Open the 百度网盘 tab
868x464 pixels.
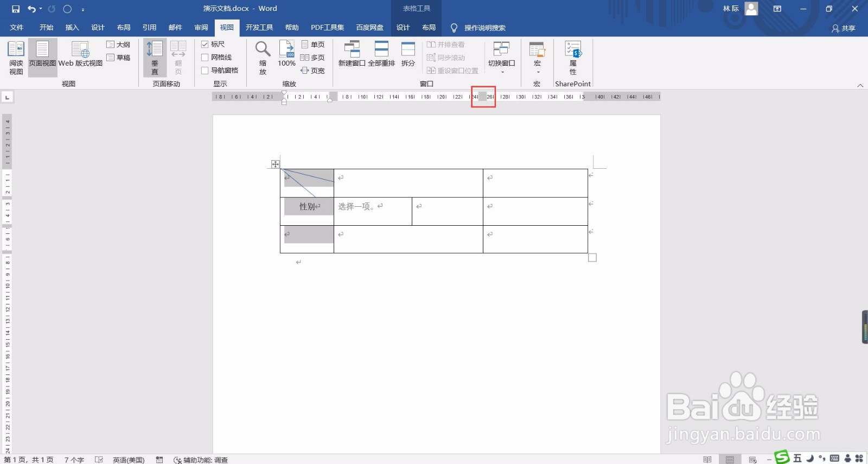coord(370,28)
